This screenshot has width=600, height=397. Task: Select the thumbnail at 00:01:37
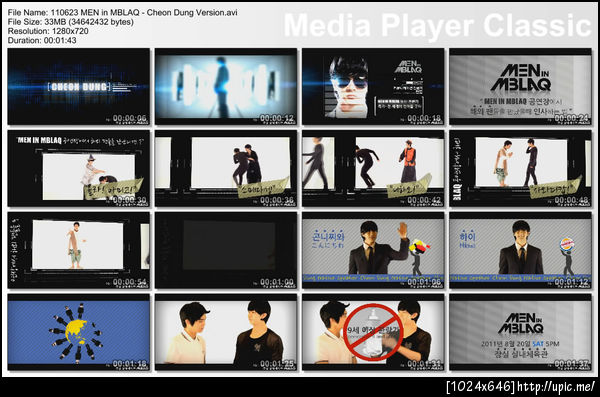[520, 332]
